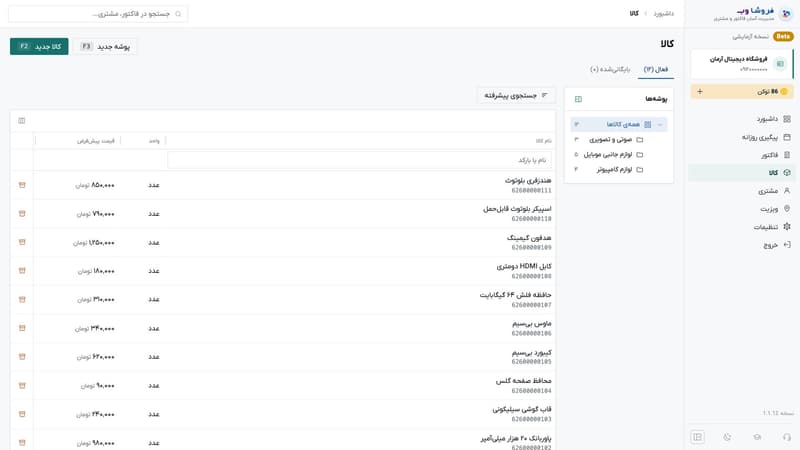Open the هدفون گیمینگ product name
The image size is (800, 450).
tap(529, 238)
